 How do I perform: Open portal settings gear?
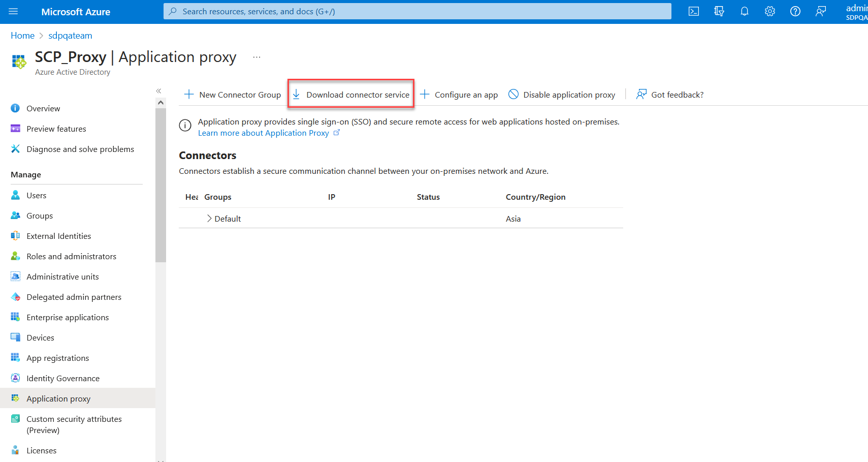(x=770, y=12)
